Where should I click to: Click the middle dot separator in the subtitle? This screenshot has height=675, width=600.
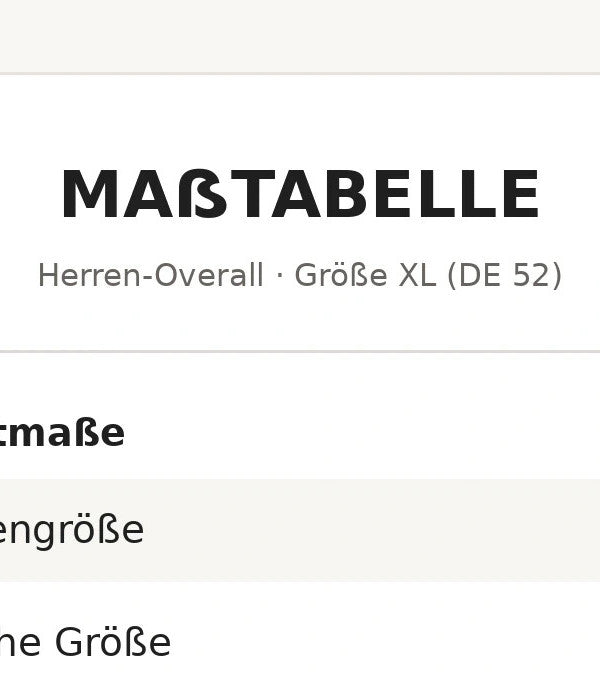point(279,276)
